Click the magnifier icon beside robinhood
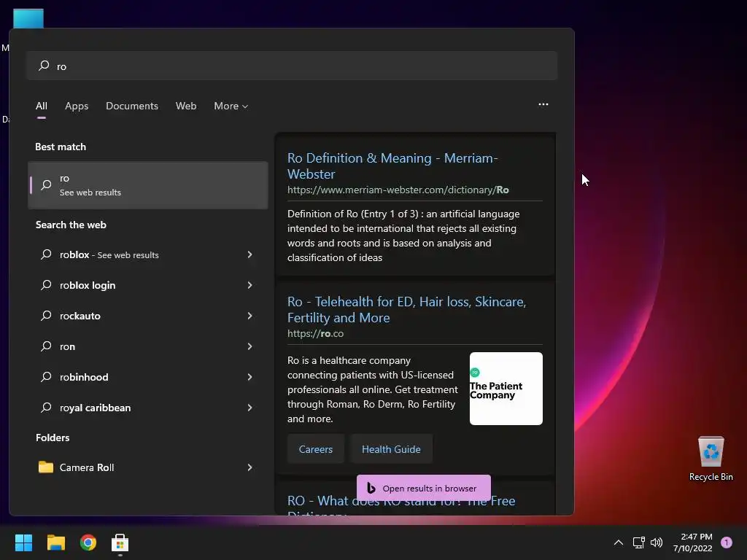This screenshot has height=560, width=747. 46,377
